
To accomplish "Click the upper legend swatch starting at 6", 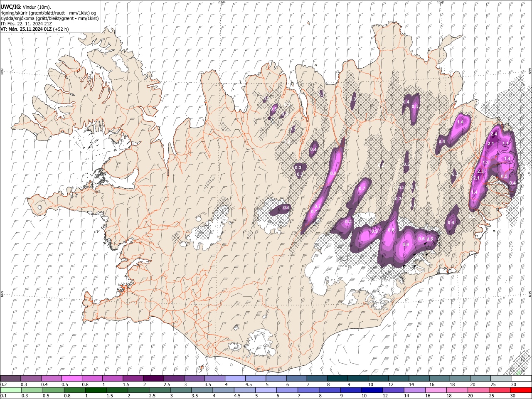I will tap(296, 378).
